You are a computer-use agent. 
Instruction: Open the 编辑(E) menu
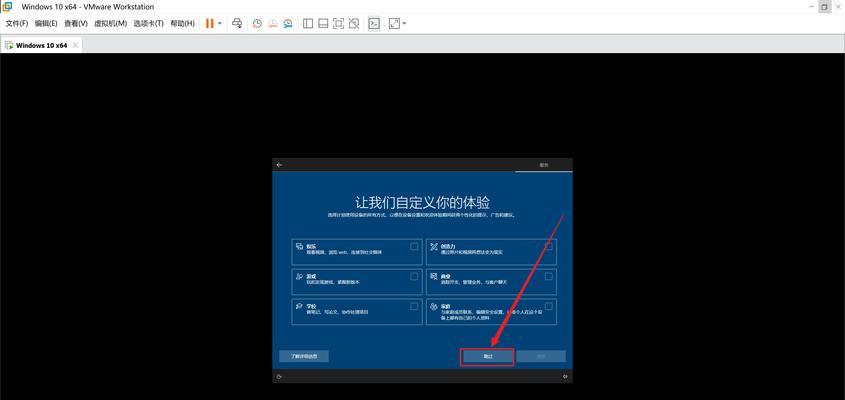tap(46, 24)
